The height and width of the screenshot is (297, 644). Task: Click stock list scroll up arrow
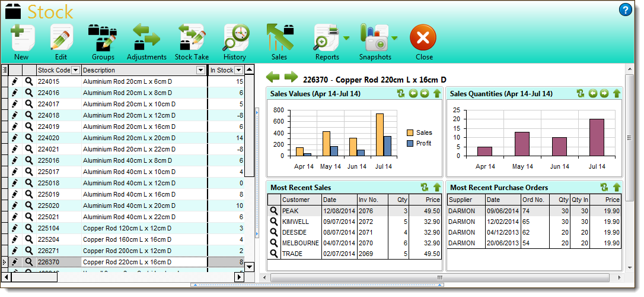coord(249,70)
